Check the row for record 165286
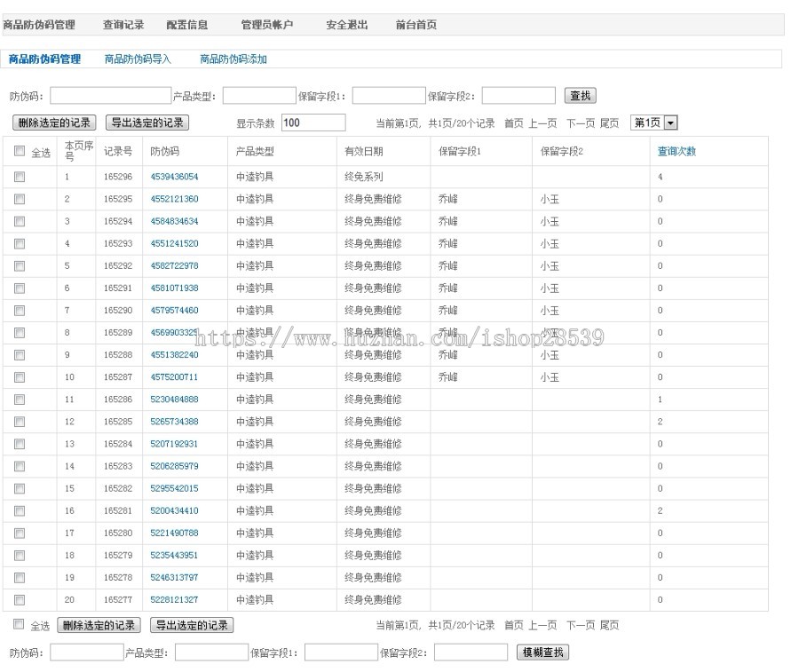The height and width of the screenshot is (672, 799). [20, 399]
